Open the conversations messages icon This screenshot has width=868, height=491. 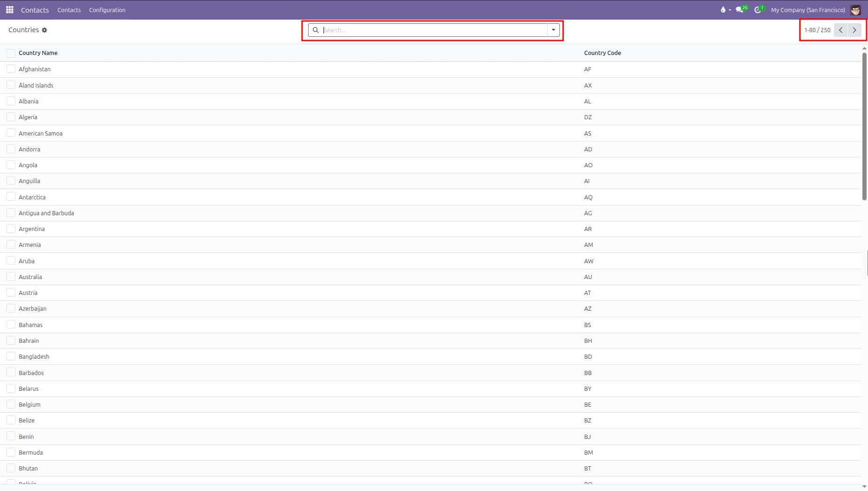(x=739, y=10)
